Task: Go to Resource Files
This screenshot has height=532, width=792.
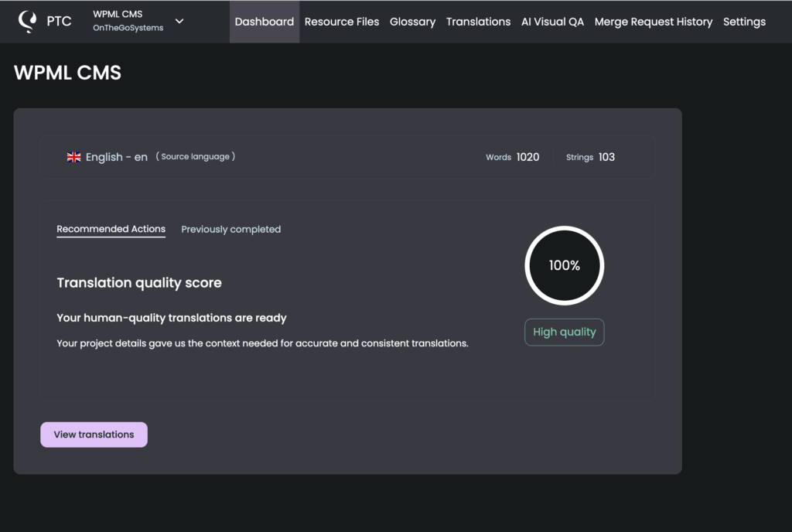Action: click(341, 22)
